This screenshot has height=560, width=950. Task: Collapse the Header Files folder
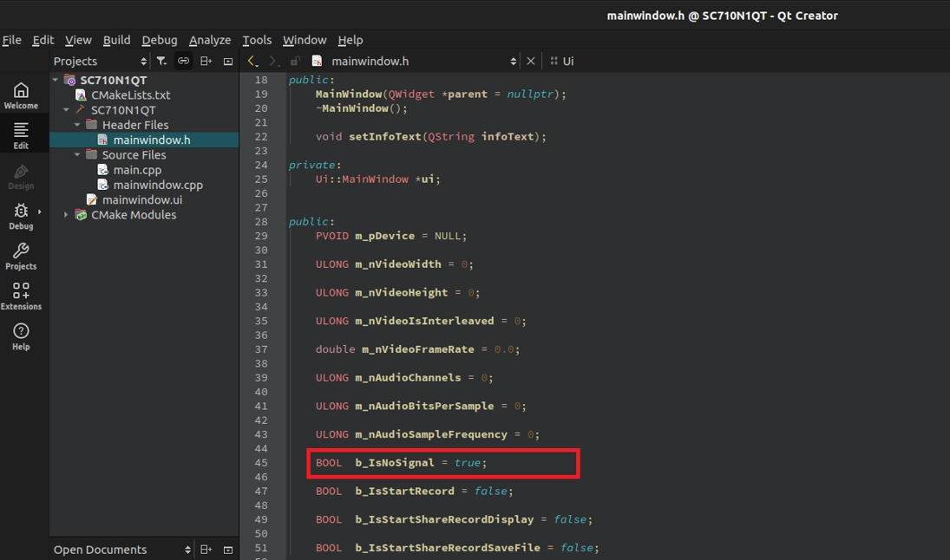coord(77,125)
